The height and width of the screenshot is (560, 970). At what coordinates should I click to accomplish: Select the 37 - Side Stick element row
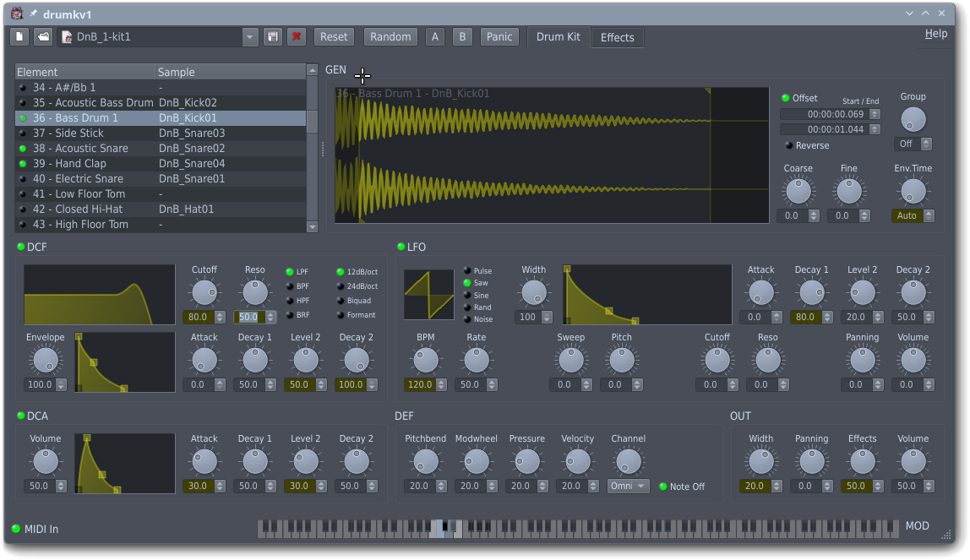(x=161, y=133)
